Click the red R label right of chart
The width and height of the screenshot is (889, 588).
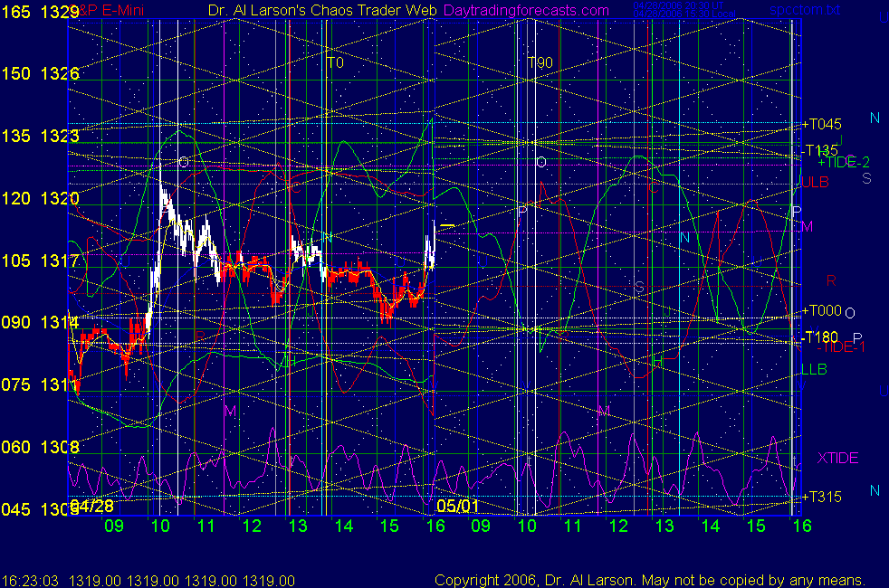pos(831,280)
